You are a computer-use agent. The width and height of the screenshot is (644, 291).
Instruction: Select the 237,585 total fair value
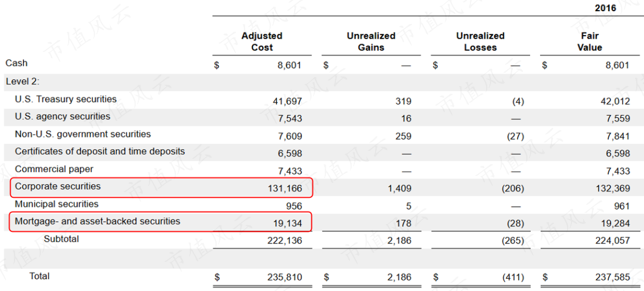pyautogui.click(x=613, y=277)
